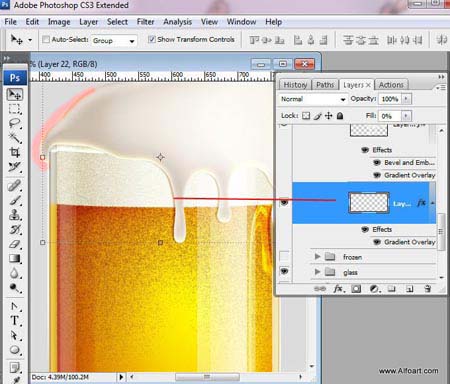This screenshot has height=384, width=450.
Task: Open the File menu
Action: tap(10, 22)
